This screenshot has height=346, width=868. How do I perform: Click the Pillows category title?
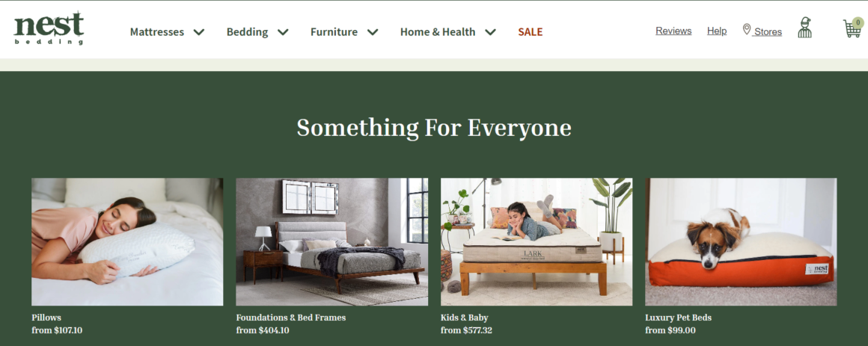coord(46,318)
